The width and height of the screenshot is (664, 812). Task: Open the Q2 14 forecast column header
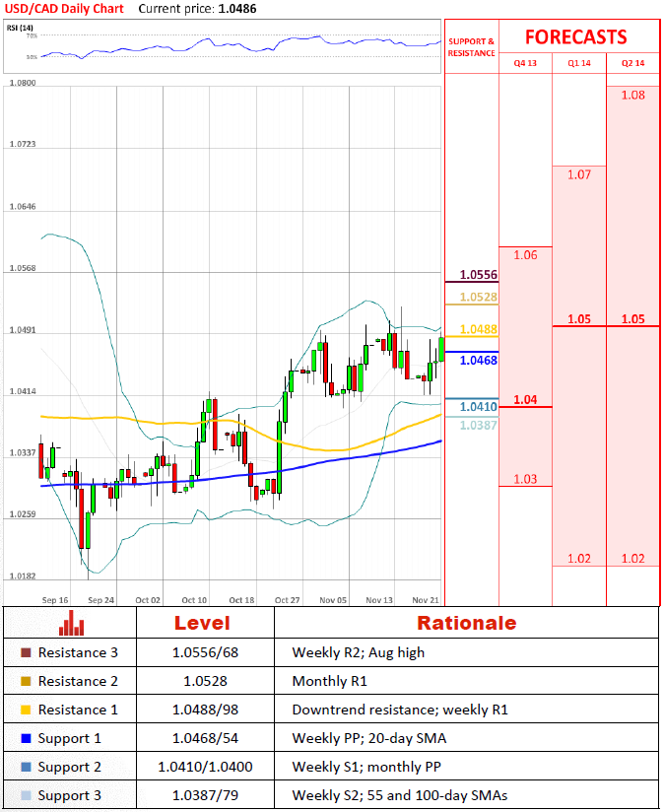(x=632, y=64)
